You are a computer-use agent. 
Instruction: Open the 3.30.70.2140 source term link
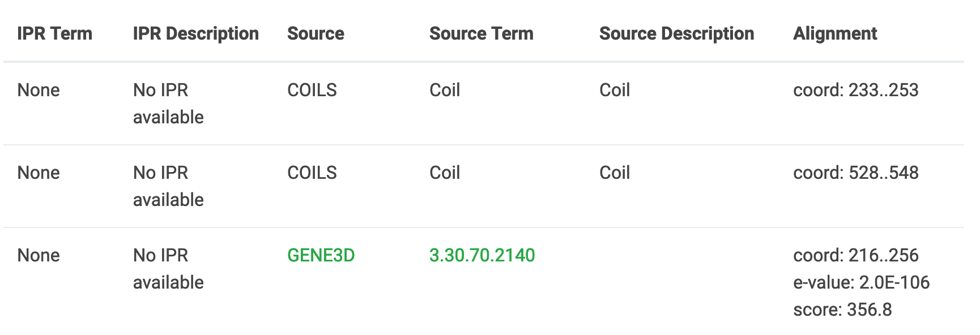[x=482, y=255]
